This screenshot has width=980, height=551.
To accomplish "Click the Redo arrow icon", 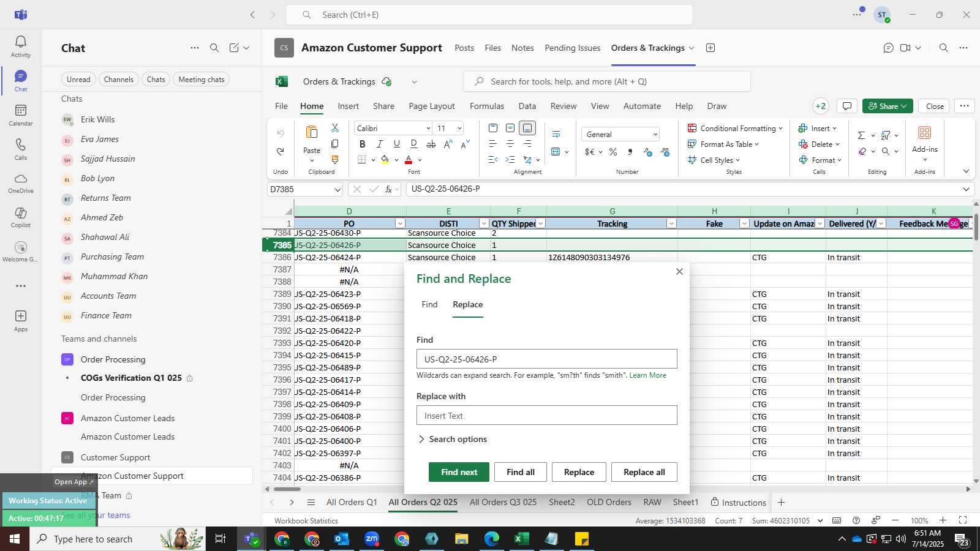I will 281,151.
